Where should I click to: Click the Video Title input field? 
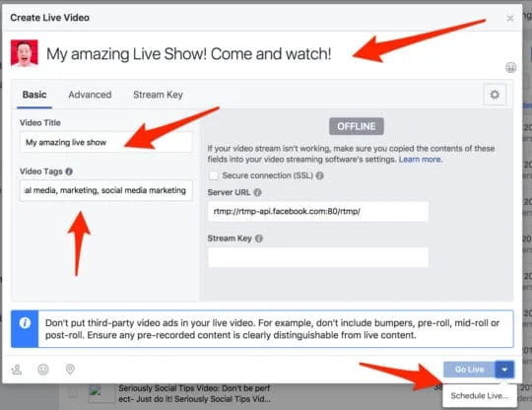[x=105, y=142]
